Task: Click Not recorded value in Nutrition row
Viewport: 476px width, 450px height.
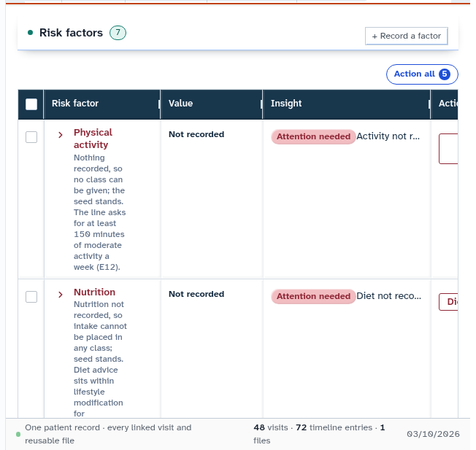Action: [196, 294]
